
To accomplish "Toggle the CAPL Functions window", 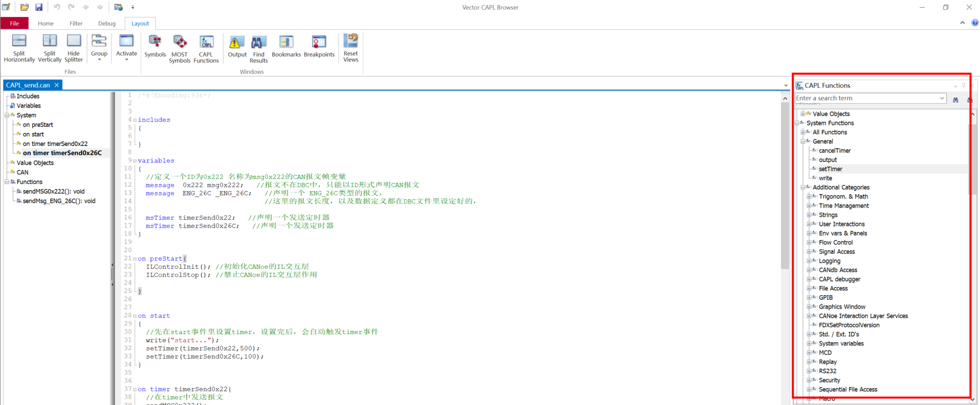I will (x=206, y=48).
